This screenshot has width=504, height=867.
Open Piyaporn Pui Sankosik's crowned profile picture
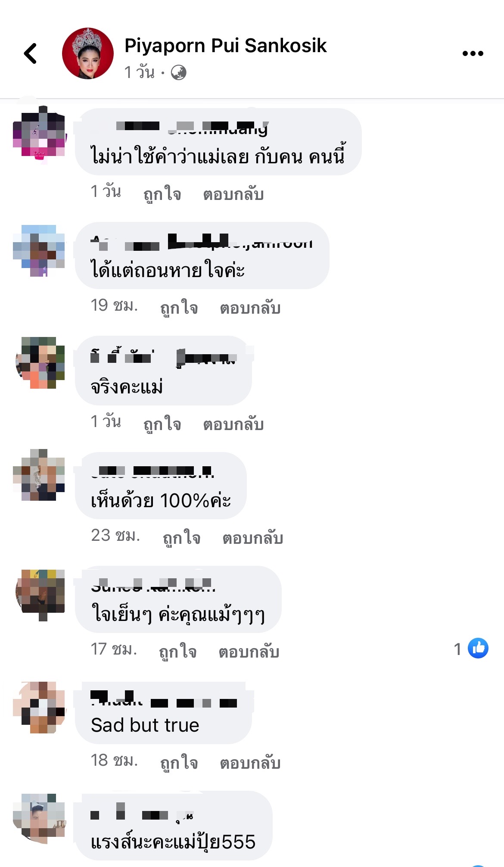tap(88, 53)
